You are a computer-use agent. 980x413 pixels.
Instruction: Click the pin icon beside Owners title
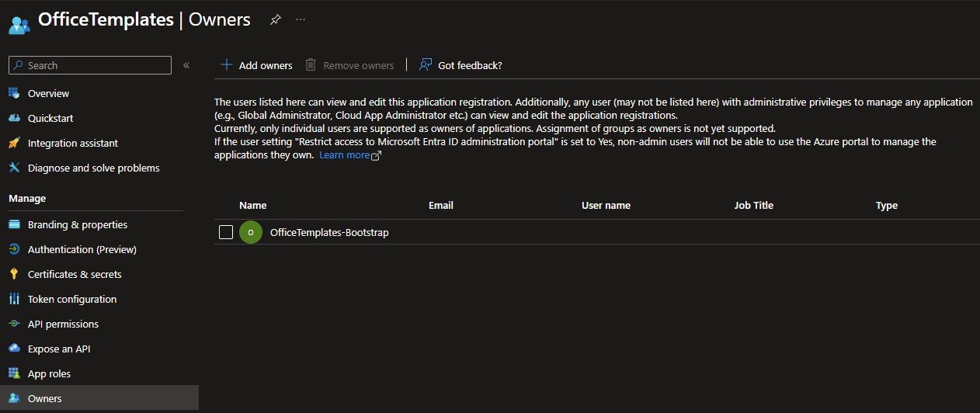pos(275,19)
